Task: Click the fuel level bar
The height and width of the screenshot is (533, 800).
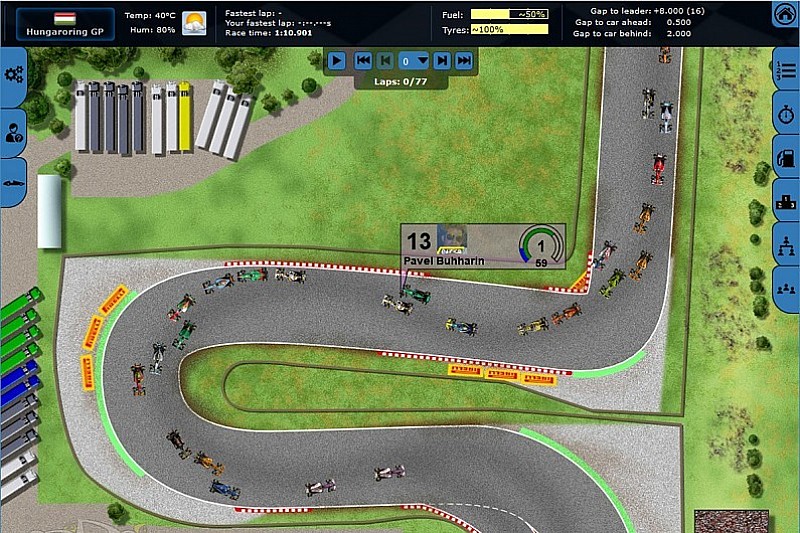Action: [509, 14]
